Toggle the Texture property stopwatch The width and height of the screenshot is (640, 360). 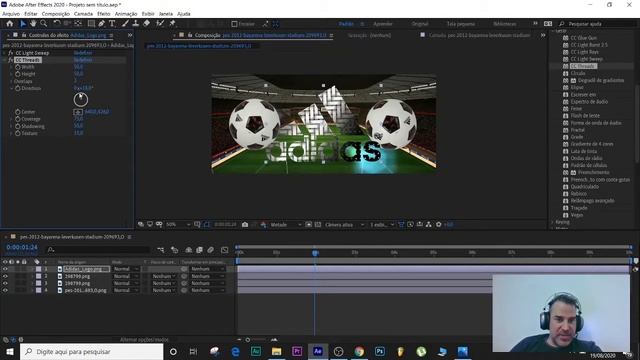pyautogui.click(x=18, y=133)
